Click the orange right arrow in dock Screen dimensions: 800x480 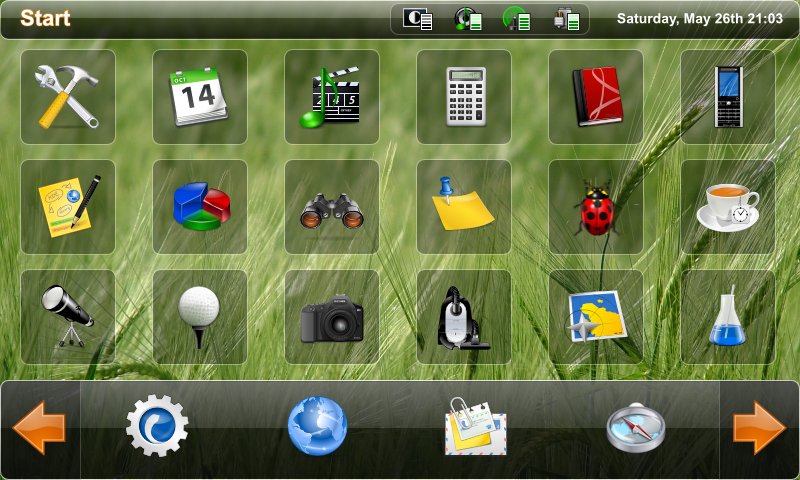759,427
